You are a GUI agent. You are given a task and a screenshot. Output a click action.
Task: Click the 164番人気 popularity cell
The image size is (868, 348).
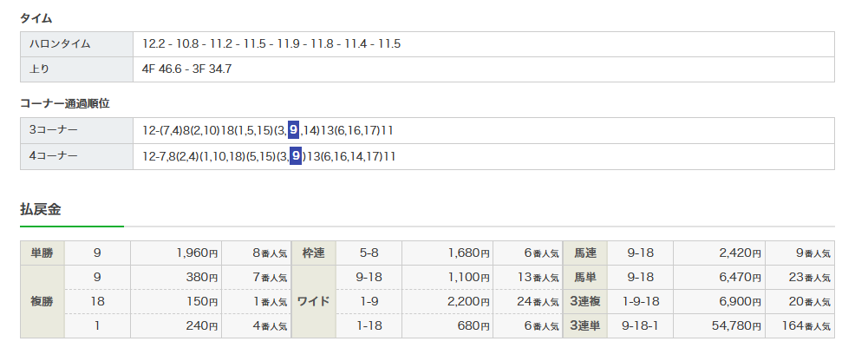tap(804, 326)
